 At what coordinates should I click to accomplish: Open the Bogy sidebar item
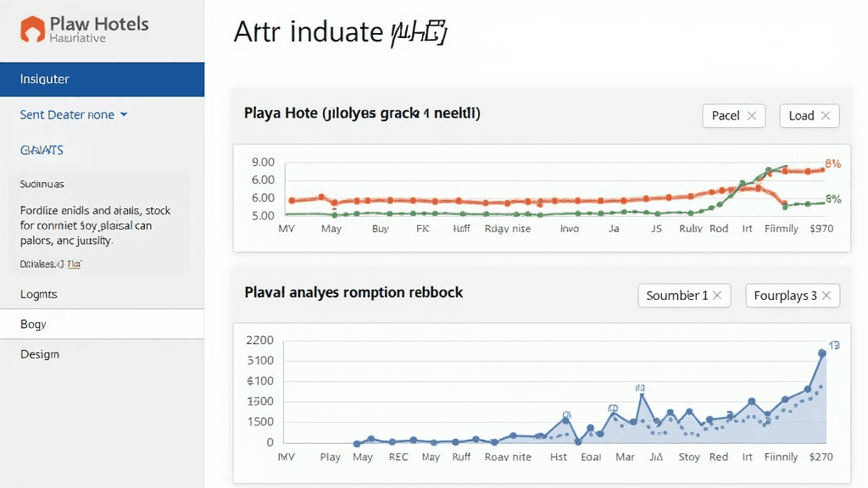click(x=34, y=324)
